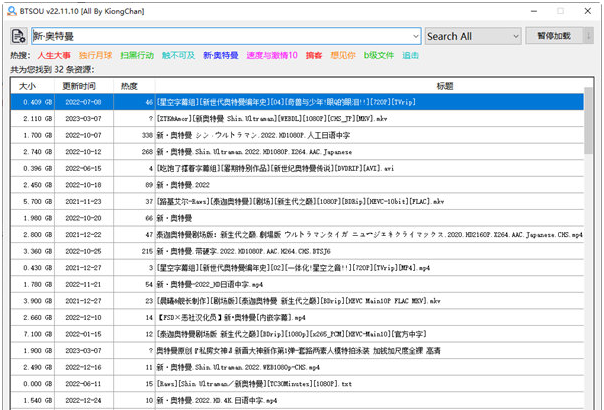The height and width of the screenshot is (410, 604).
Task: Open the hot search link 独行月球
Action: [x=96, y=56]
